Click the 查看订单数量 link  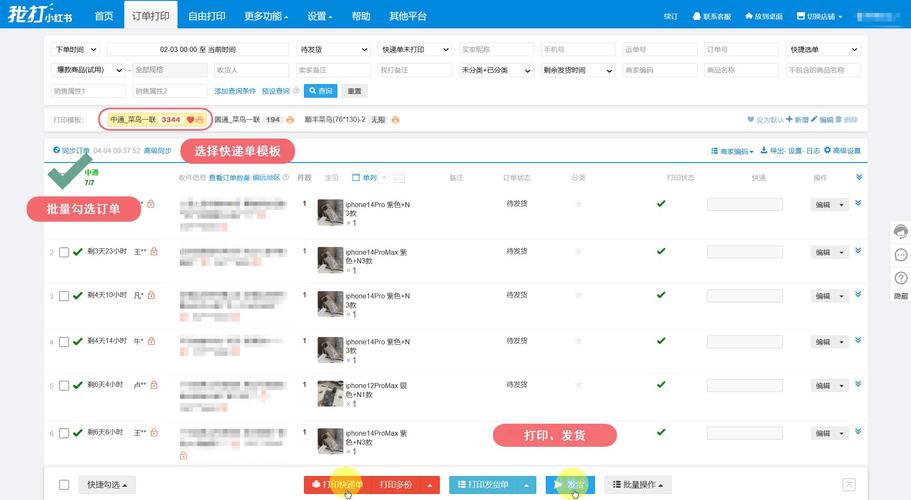click(229, 177)
